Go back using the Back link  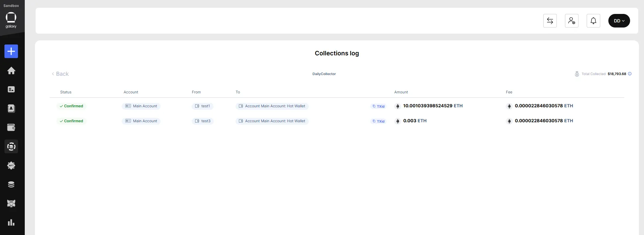(60, 74)
